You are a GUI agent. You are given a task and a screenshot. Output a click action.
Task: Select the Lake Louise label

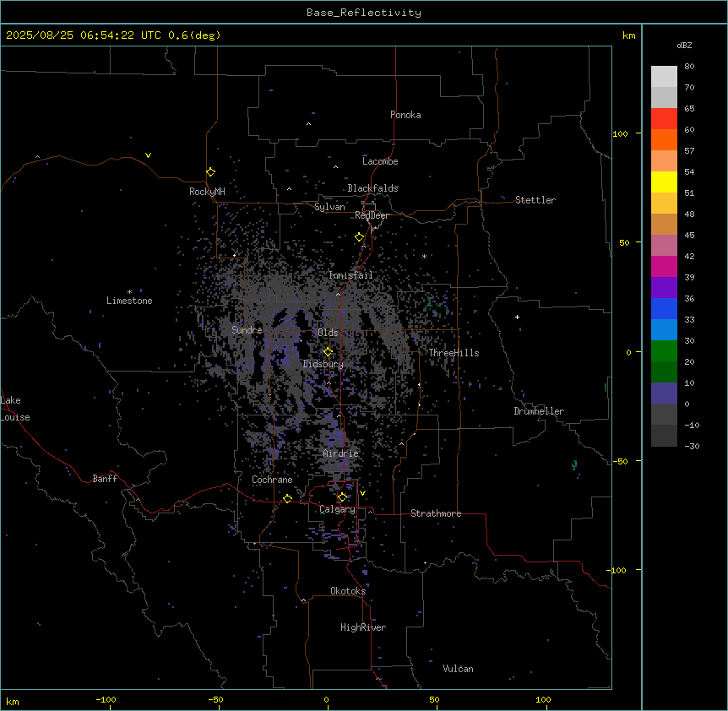click(x=15, y=409)
